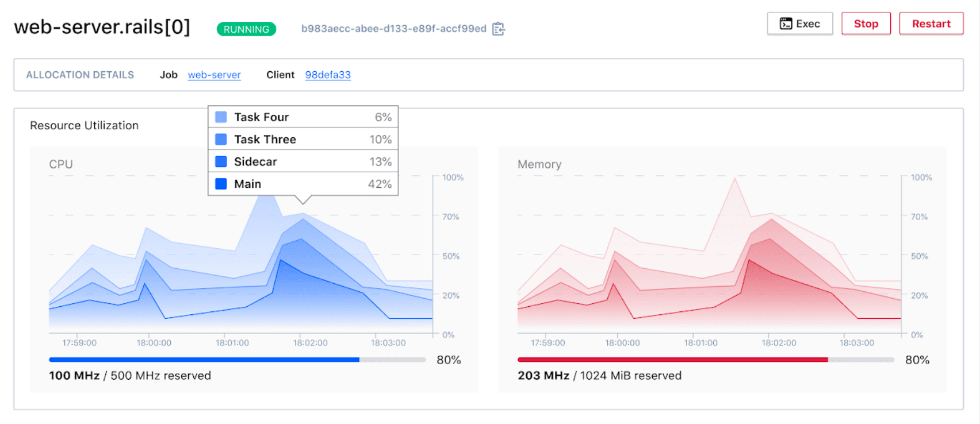Screen dimensions: 980x424
Task: Stop the running task
Action: click(x=866, y=24)
